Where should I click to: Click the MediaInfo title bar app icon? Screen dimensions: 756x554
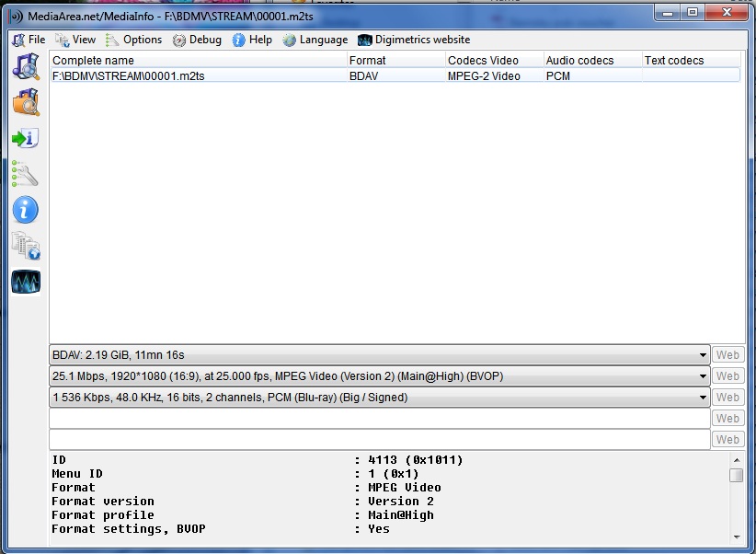(x=16, y=17)
